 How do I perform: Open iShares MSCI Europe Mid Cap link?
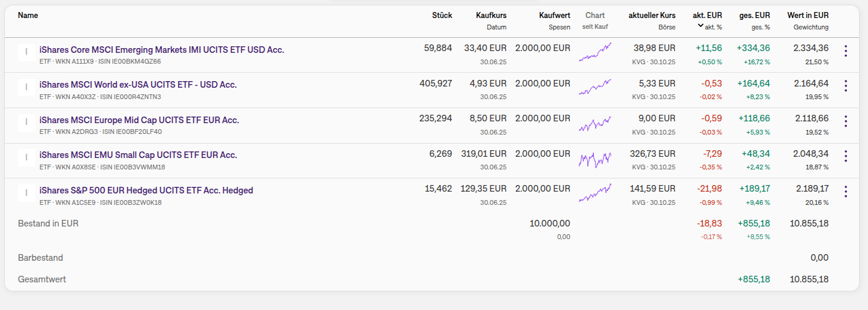[x=139, y=120]
